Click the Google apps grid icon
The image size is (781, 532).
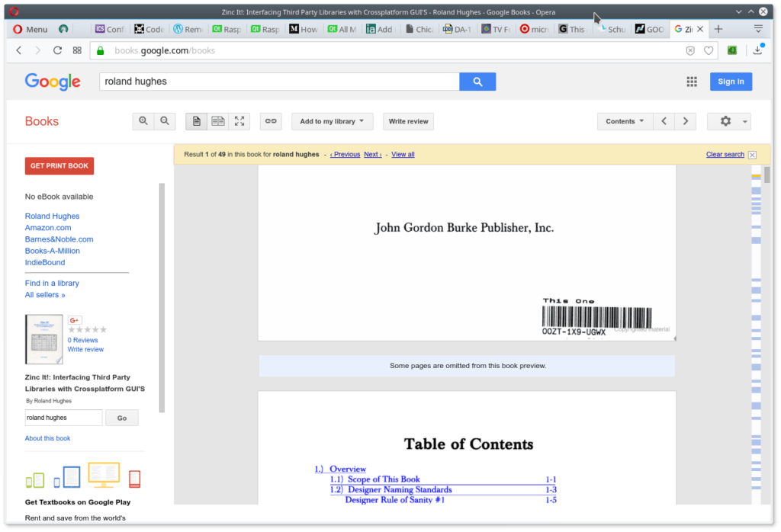[692, 82]
